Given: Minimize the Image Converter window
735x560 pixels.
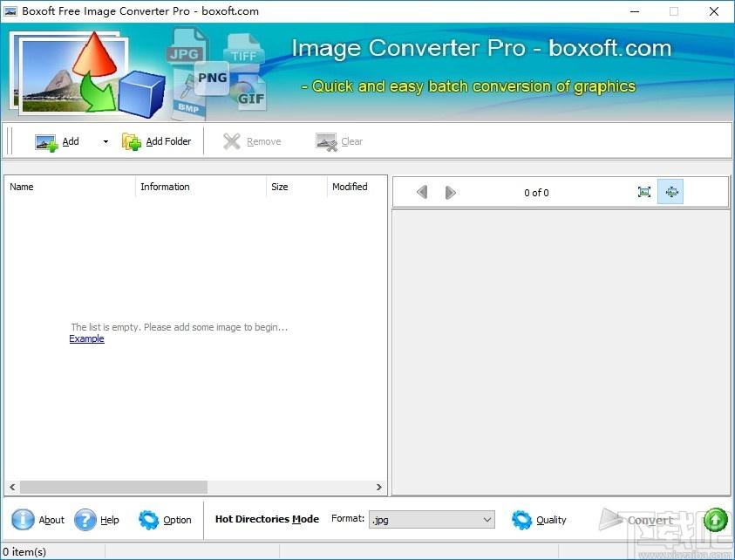Looking at the screenshot, I should coord(635,11).
